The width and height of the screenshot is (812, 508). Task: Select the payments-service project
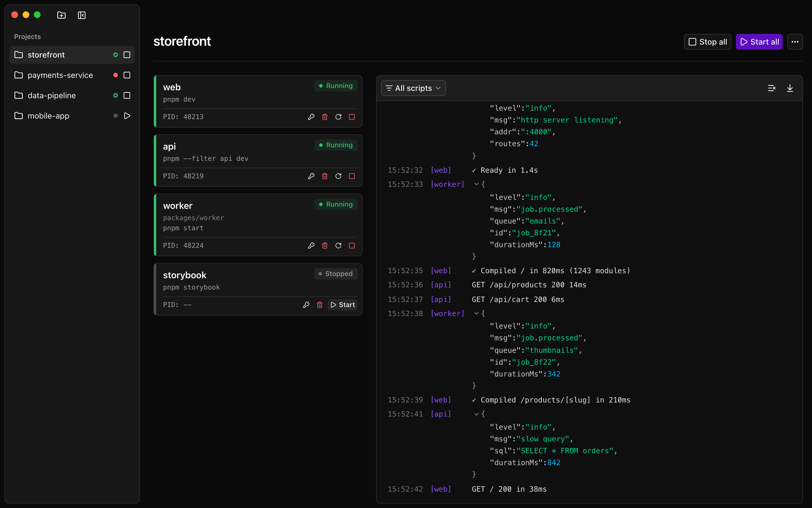coord(72,75)
